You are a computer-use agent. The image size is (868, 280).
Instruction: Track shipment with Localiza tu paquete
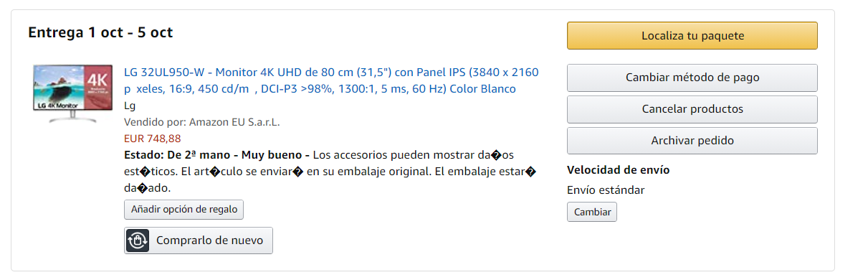click(x=692, y=36)
